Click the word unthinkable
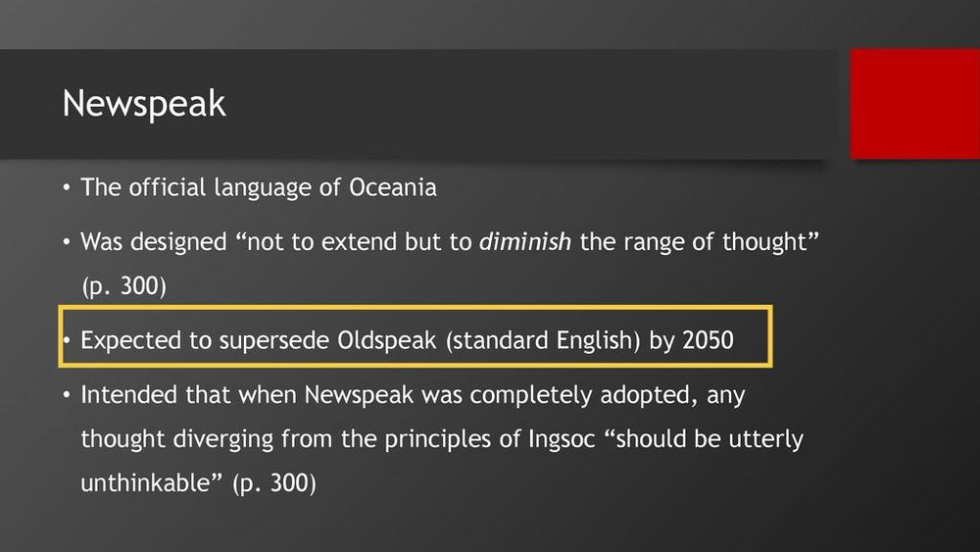The width and height of the screenshot is (980, 552). click(x=147, y=482)
